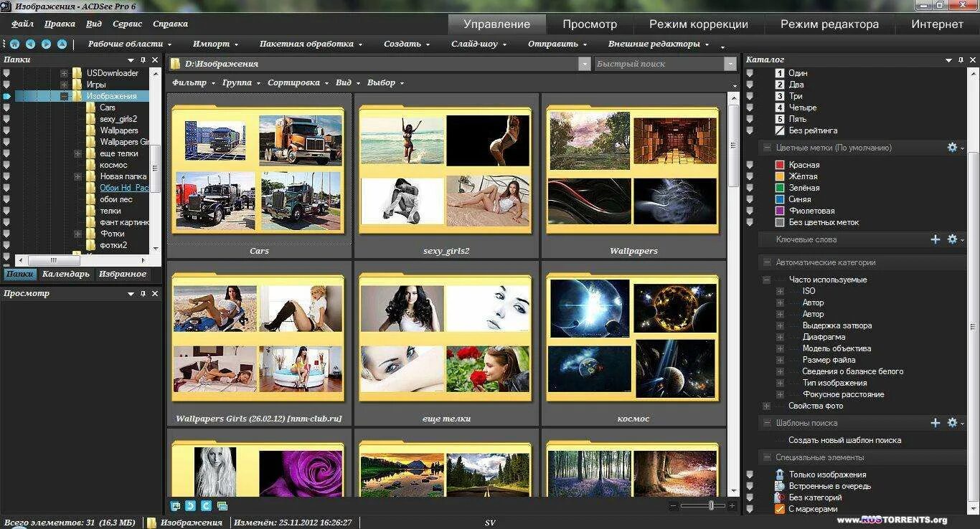Toggle the С маркерами checkbox icon
The width and height of the screenshot is (980, 529).
tap(780, 509)
